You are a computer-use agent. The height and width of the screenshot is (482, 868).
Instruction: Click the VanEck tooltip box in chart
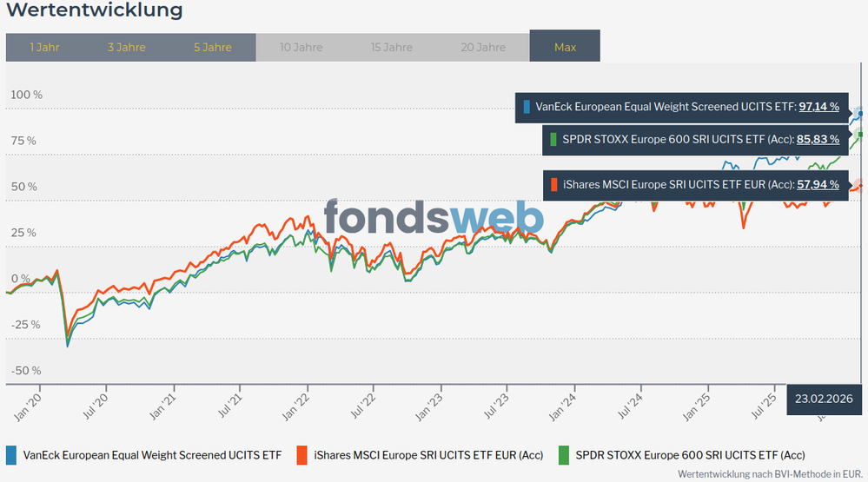point(681,108)
